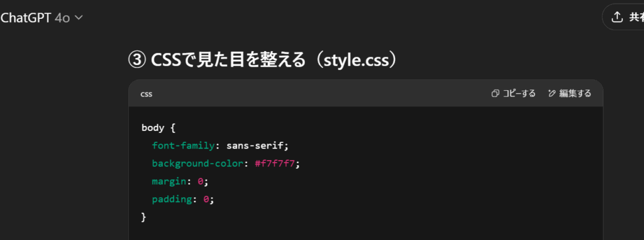Screen dimensions: 644x240
Task: Click the pencil edit icon
Action: coord(552,93)
